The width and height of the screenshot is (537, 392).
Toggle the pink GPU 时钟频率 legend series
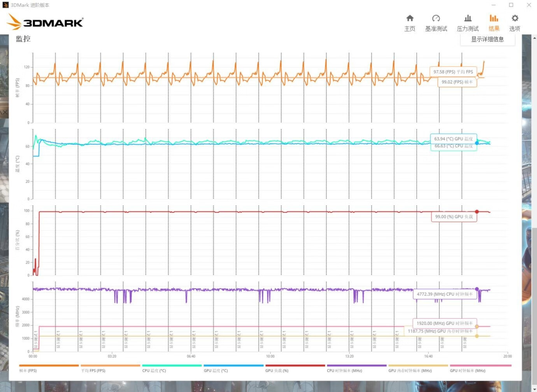480,368
